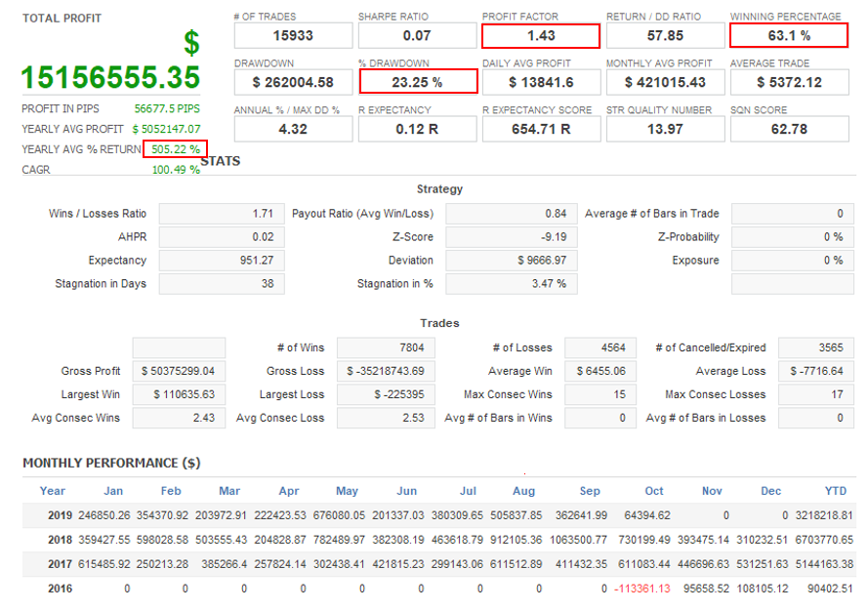
Task: Click the Z-Score field showing -9.19
Action: click(512, 237)
